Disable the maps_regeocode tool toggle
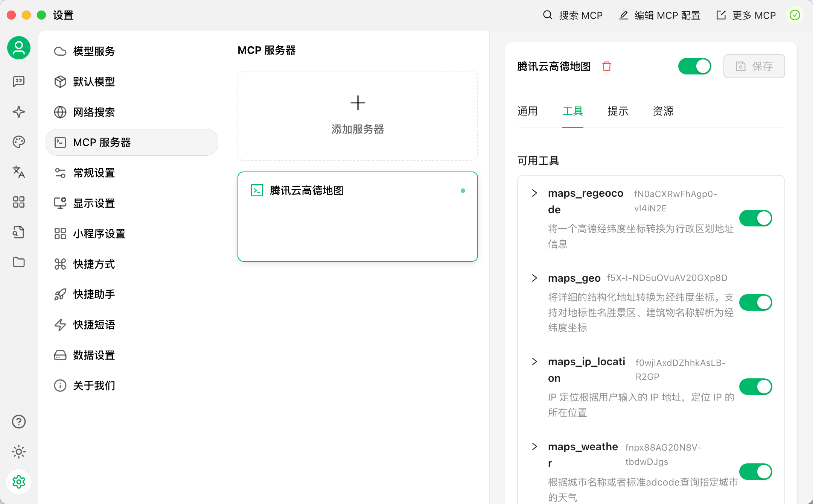 [x=755, y=218]
